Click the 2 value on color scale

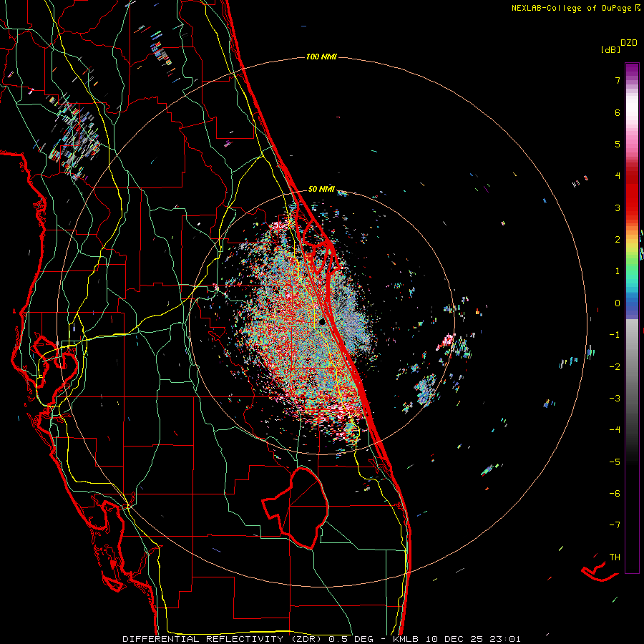(618, 240)
